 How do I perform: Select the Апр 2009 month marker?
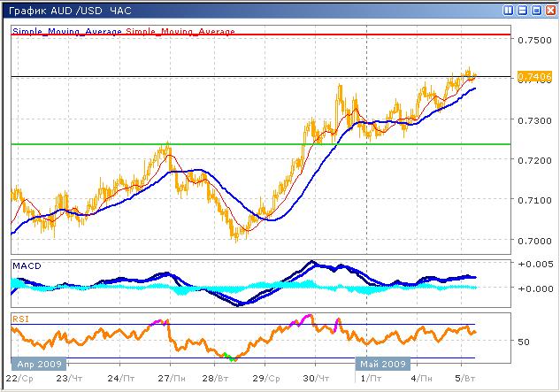(x=35, y=364)
